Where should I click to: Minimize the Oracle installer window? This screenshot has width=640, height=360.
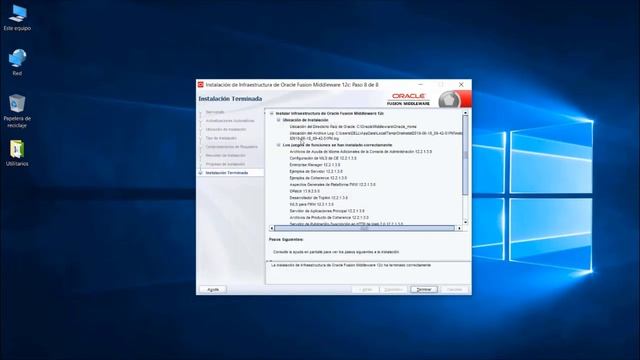pyautogui.click(x=420, y=84)
